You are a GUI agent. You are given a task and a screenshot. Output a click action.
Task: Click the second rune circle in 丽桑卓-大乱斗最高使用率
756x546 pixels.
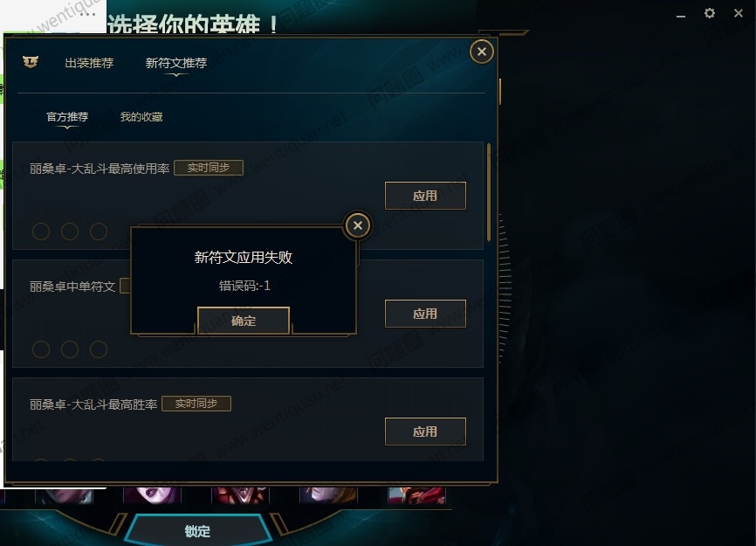click(70, 232)
